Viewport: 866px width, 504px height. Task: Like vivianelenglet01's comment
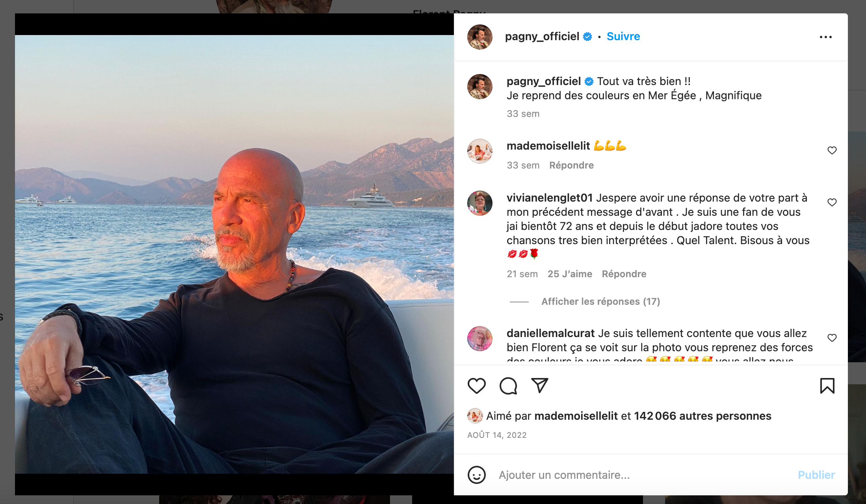[x=832, y=202]
